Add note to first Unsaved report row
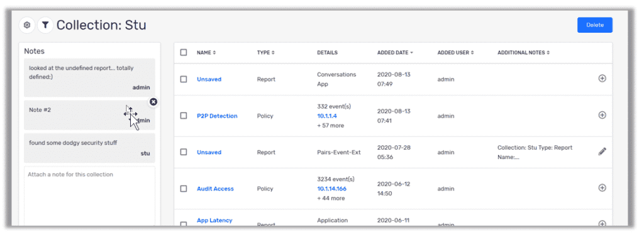Viewport: 644px width, 234px height. [x=602, y=79]
